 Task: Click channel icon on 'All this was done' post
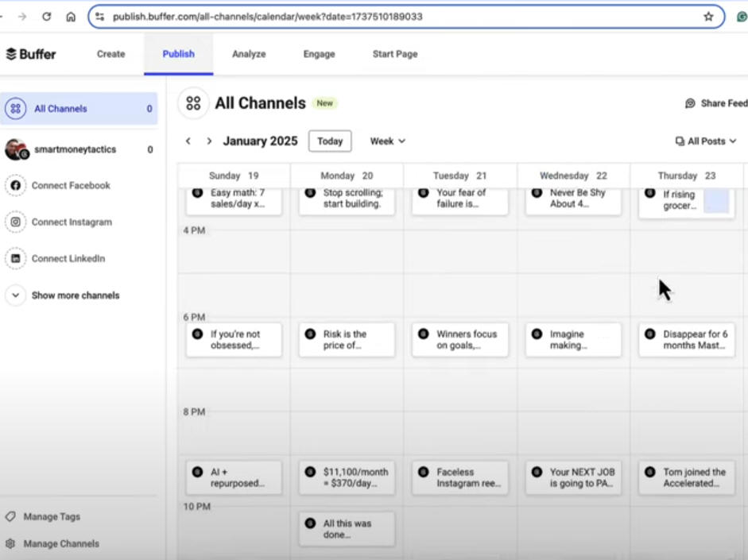[x=310, y=523]
